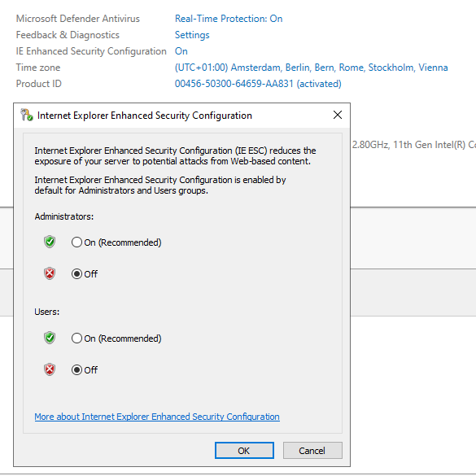Click green shield icon beside Users On

pyautogui.click(x=50, y=338)
